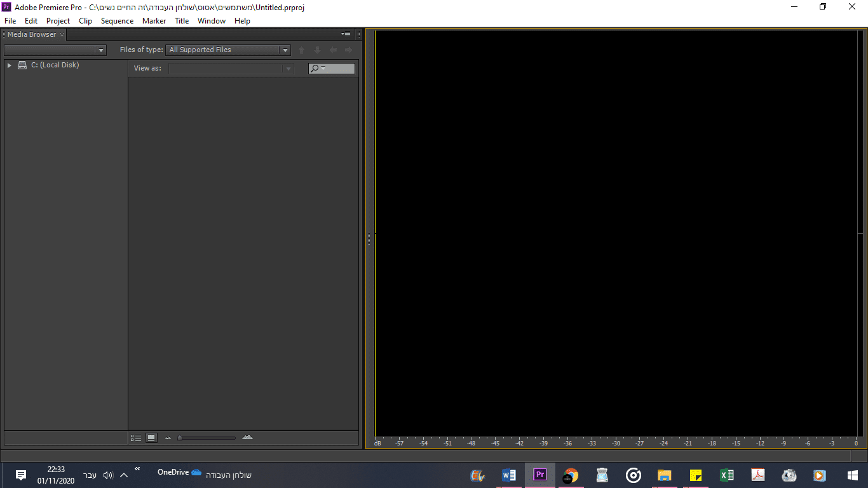Open Sticky Notes from the taskbar
The image size is (868, 488).
(x=695, y=475)
